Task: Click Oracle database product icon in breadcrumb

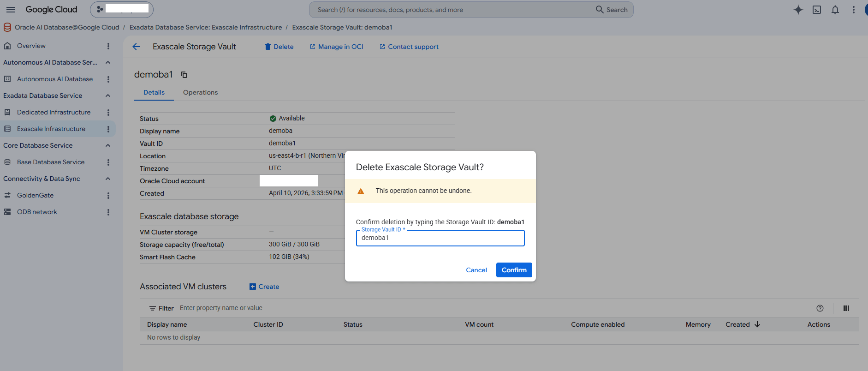Action: [7, 27]
